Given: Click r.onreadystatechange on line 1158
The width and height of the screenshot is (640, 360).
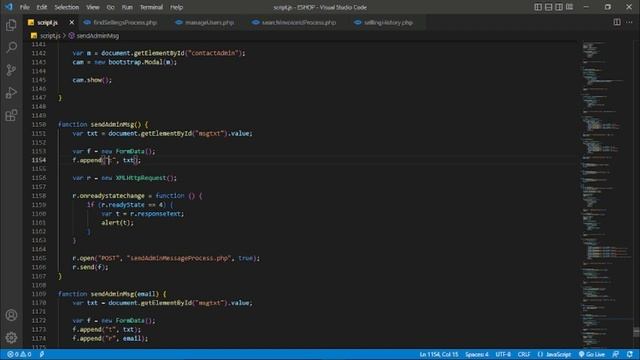Looking at the screenshot, I should (108, 196).
